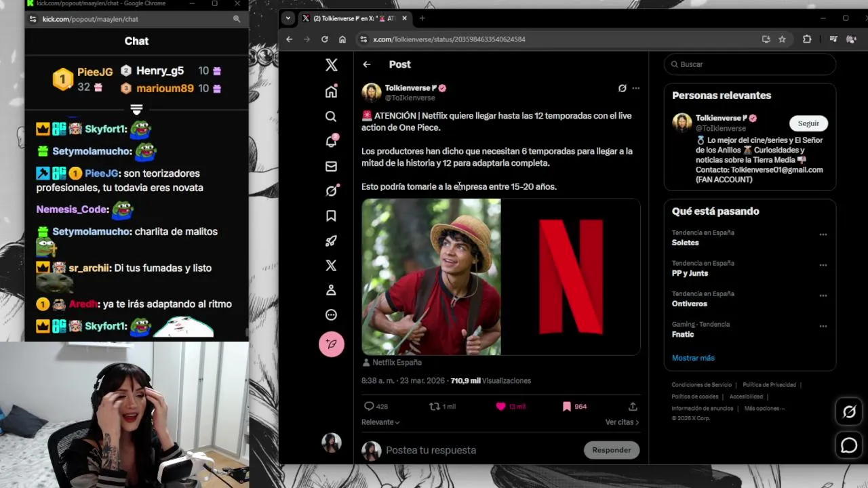The height and width of the screenshot is (488, 868).
Task: Open options for Soletes trend
Action: 823,235
